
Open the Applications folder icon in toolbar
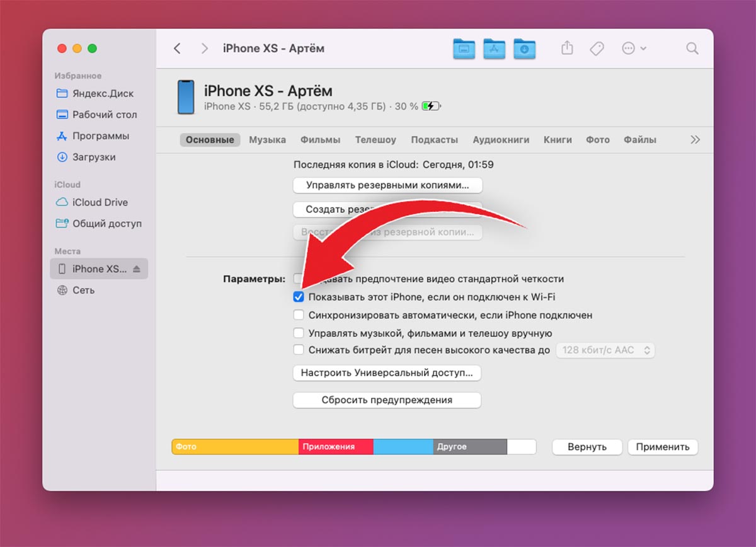[x=494, y=49]
